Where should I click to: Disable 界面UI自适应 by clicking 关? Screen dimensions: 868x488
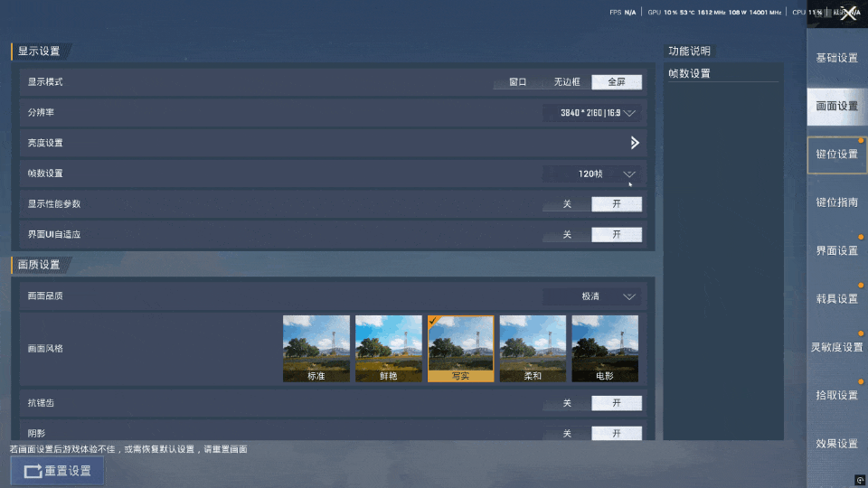[567, 235]
